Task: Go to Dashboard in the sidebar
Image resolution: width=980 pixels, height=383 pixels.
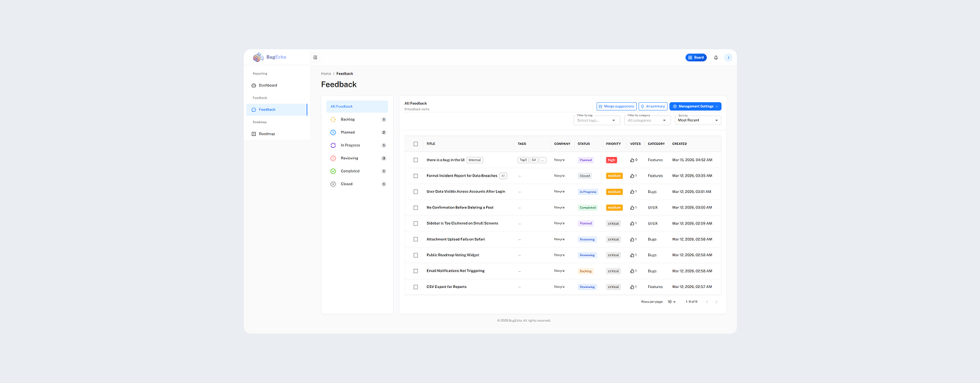Action: pyautogui.click(x=268, y=85)
